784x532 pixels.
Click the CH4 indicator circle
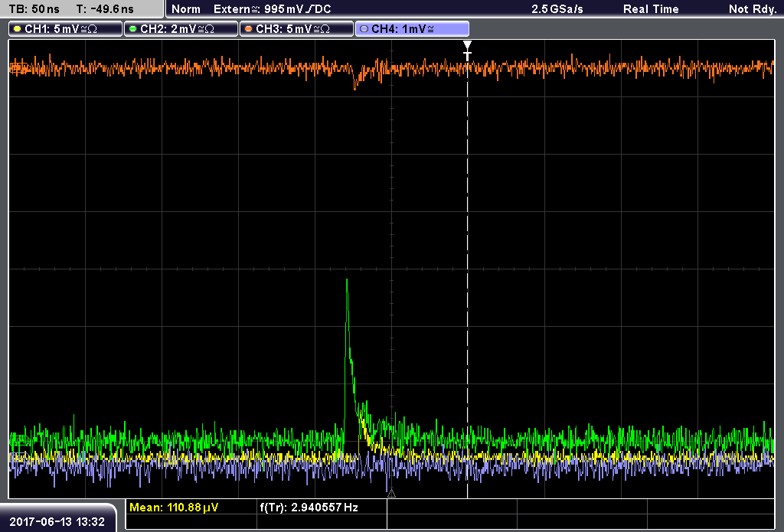pos(364,29)
